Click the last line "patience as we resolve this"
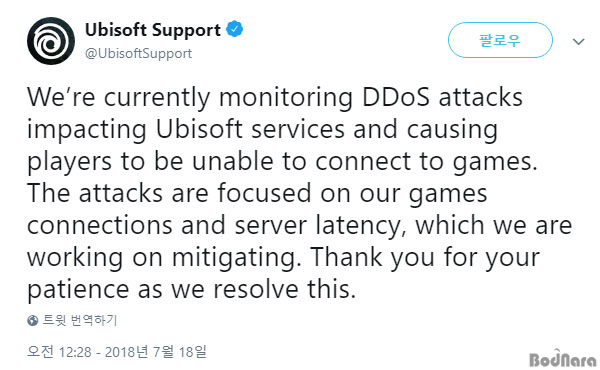This screenshot has width=600, height=370. (x=191, y=289)
